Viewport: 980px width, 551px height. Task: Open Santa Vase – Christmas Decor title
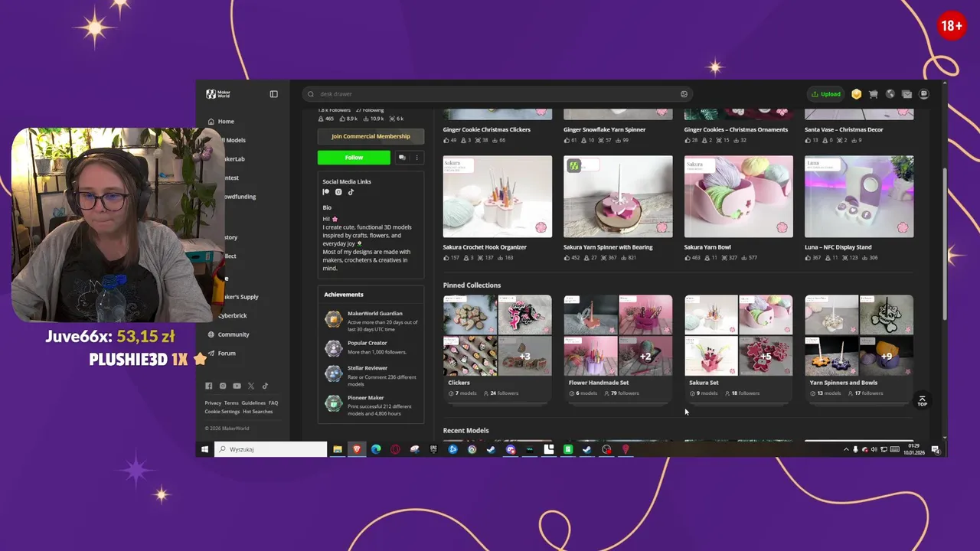pyautogui.click(x=844, y=129)
